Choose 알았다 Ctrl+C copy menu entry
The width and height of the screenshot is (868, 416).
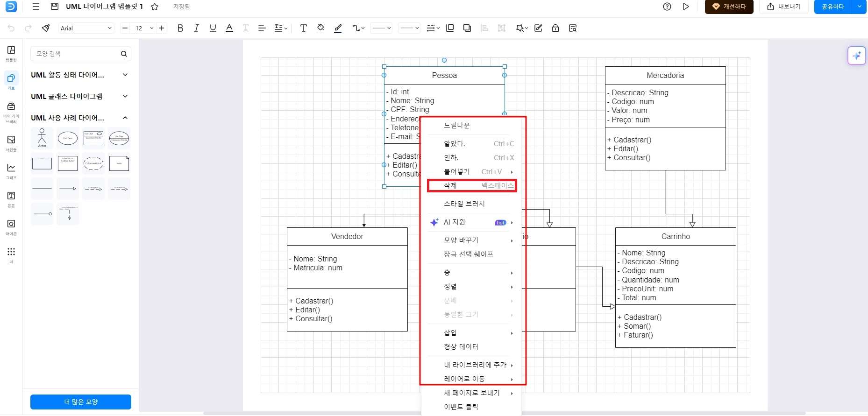point(472,143)
